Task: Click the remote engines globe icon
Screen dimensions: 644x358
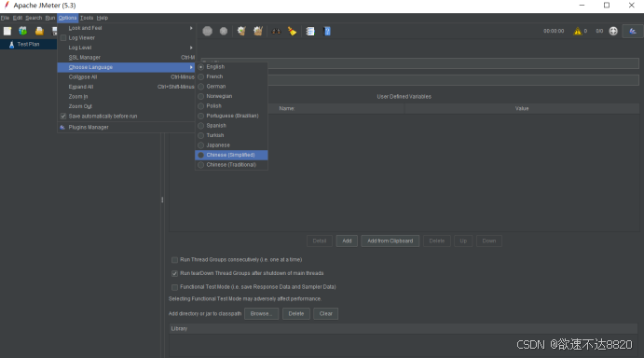Action: coord(613,32)
